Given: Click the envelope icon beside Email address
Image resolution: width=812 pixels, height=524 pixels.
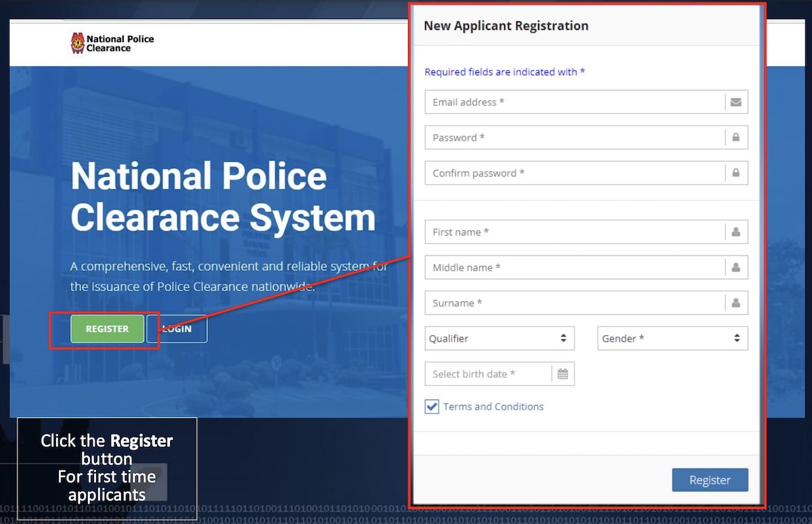Looking at the screenshot, I should [x=736, y=102].
